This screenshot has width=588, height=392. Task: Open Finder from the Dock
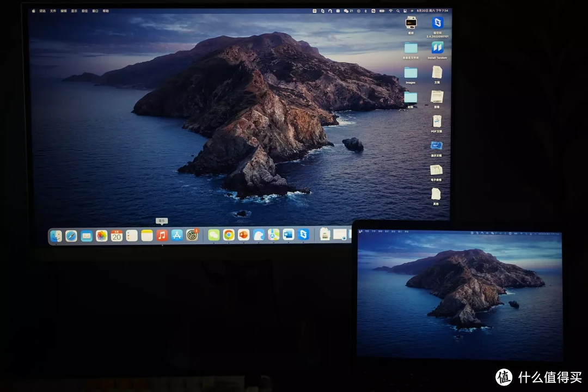(x=56, y=236)
